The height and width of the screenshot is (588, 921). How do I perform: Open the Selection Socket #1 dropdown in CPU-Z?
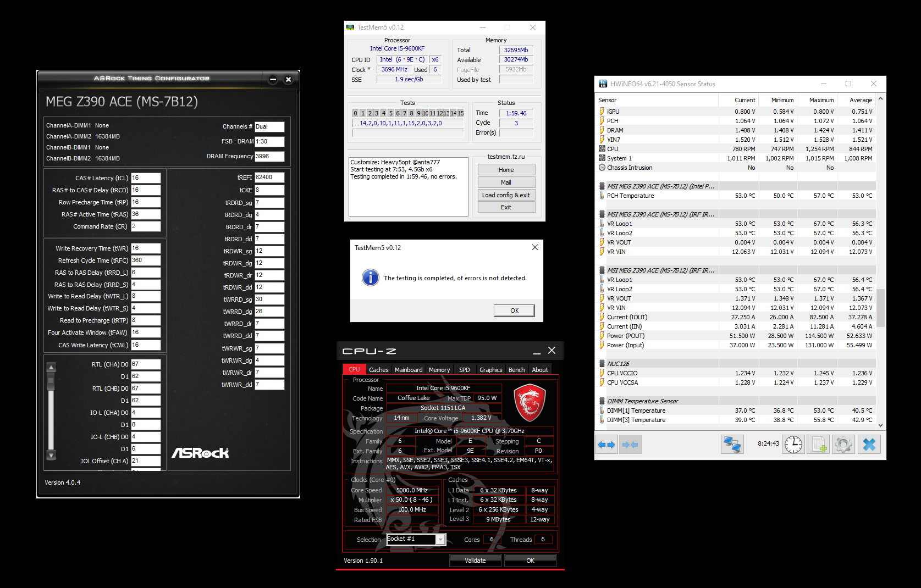coord(440,540)
